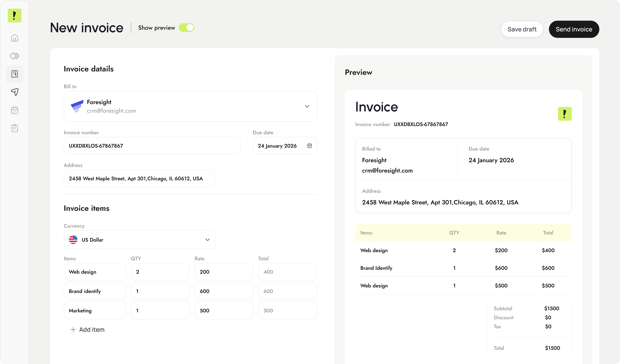Edit the Brand identify item name field
The width and height of the screenshot is (620, 364).
point(95,291)
